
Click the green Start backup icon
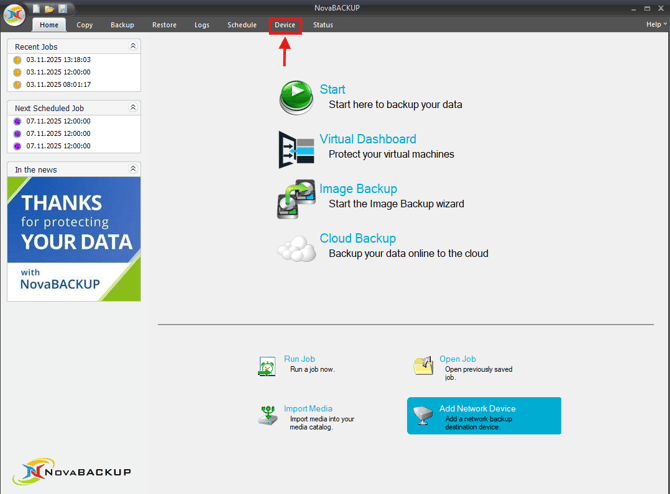[x=296, y=97]
